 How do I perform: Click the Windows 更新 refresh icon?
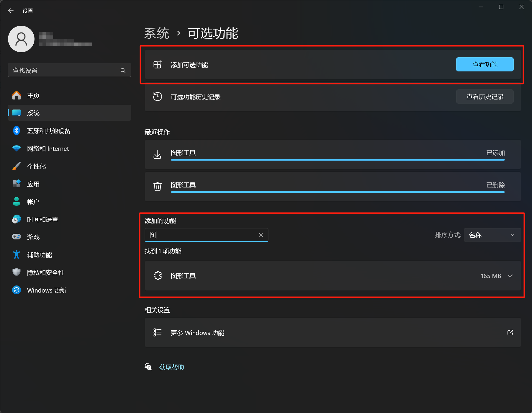point(17,290)
